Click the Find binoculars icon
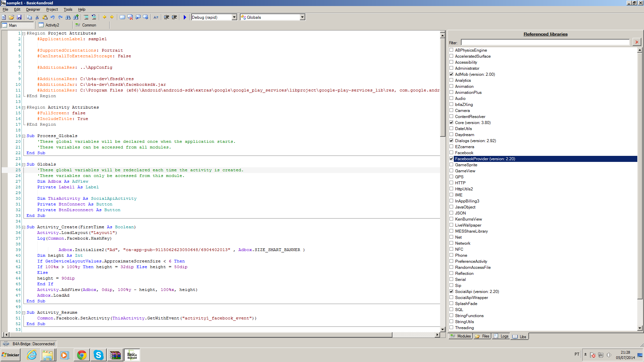Screen dimensions: 644x362 click(68, 17)
